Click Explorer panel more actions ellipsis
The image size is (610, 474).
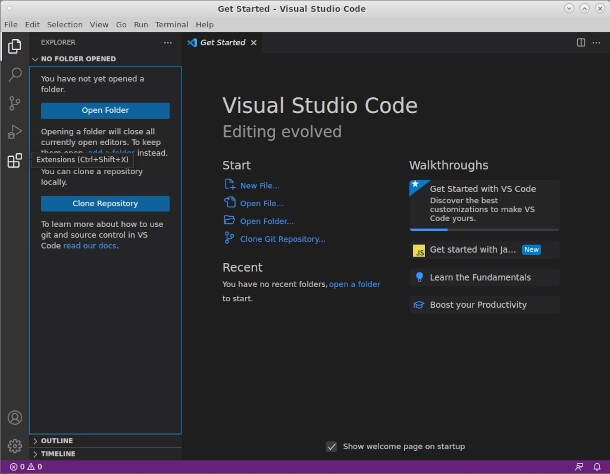pyautogui.click(x=168, y=42)
